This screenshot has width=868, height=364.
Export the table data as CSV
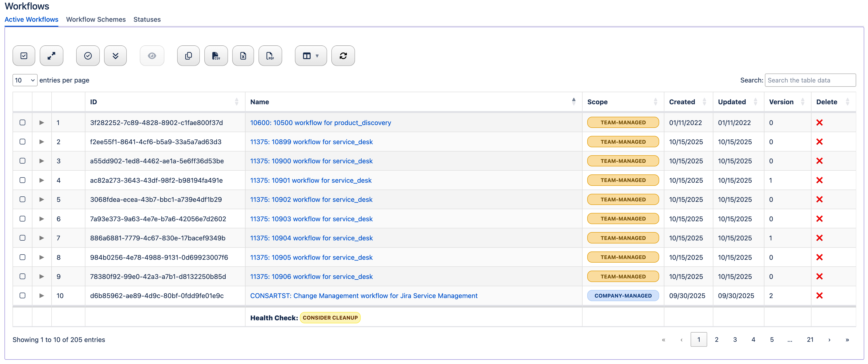pos(216,56)
